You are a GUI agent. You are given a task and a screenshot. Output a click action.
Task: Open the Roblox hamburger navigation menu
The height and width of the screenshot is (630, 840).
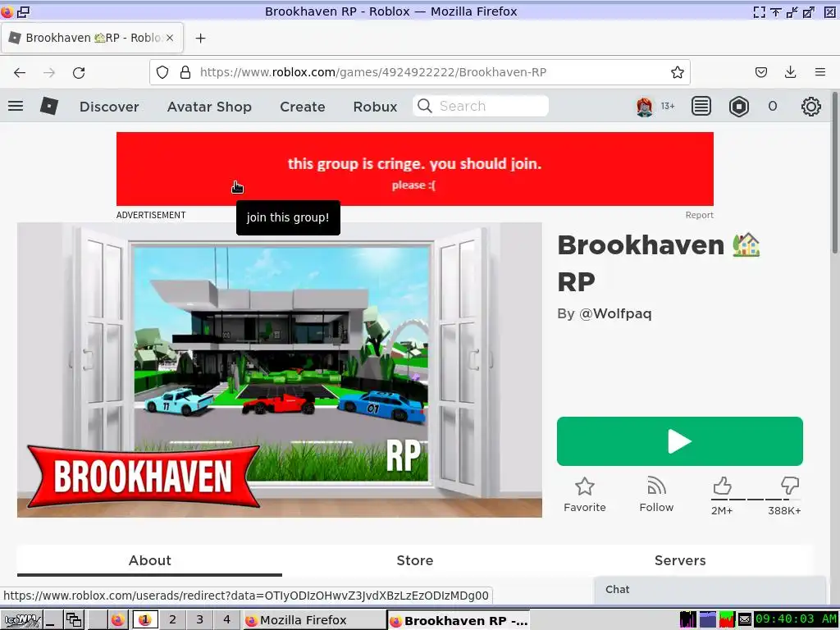pyautogui.click(x=16, y=106)
